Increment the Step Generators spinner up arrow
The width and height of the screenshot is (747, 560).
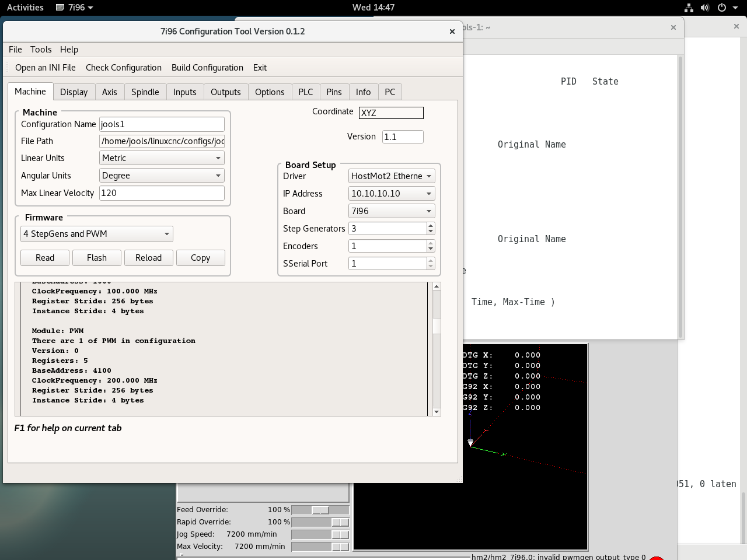pyautogui.click(x=431, y=226)
